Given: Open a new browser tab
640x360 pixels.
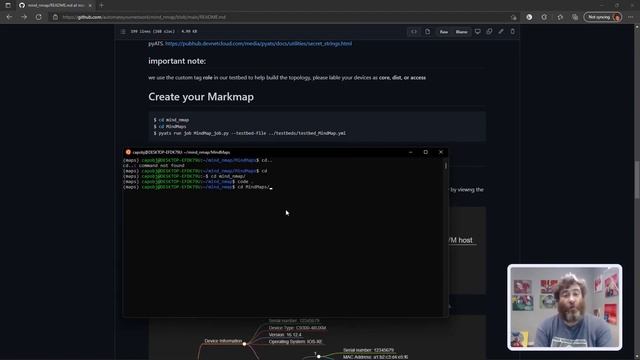Looking at the screenshot, I should point(101,5).
